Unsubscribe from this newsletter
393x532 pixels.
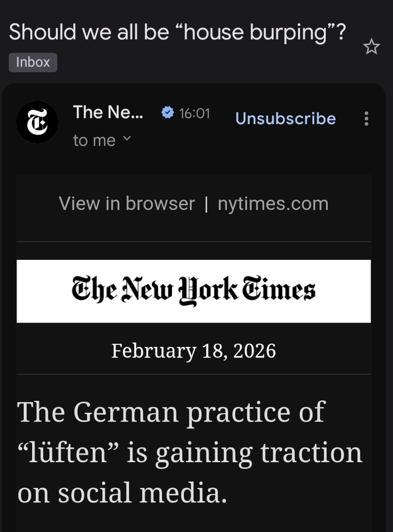(285, 119)
